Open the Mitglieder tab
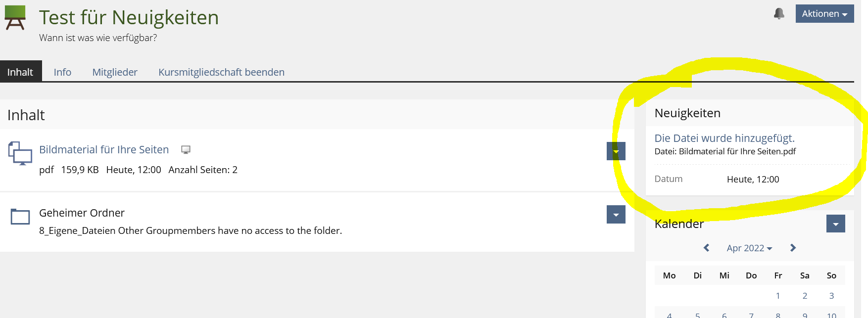868x318 pixels. 115,72
